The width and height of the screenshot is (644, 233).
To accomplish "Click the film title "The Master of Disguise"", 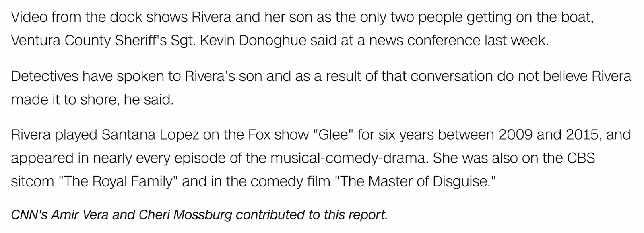I will click(x=416, y=181).
